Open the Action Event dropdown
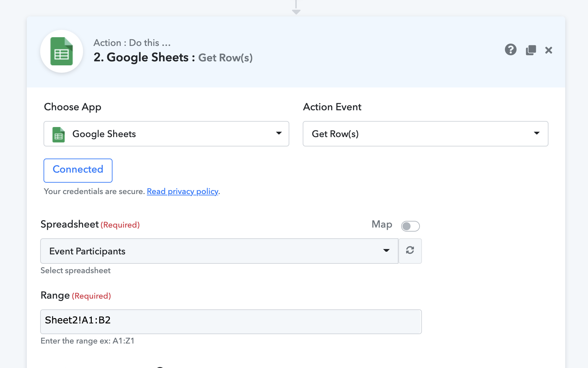 (426, 134)
